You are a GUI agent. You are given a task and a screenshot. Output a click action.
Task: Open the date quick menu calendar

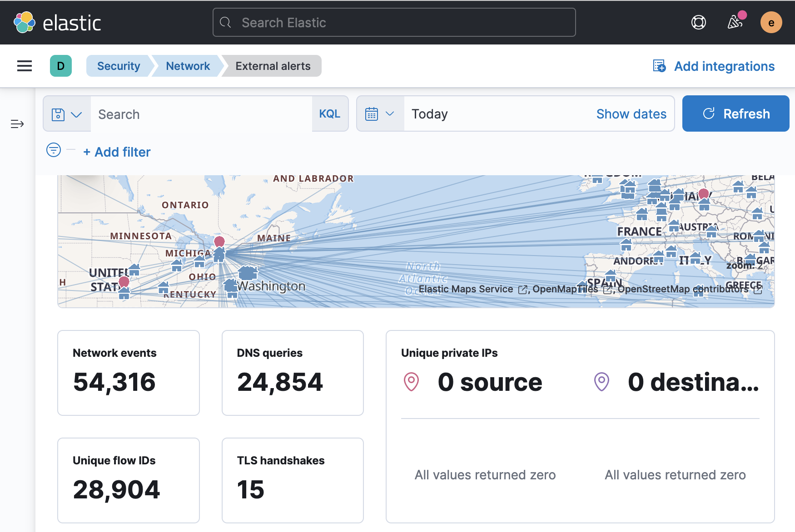tap(380, 114)
